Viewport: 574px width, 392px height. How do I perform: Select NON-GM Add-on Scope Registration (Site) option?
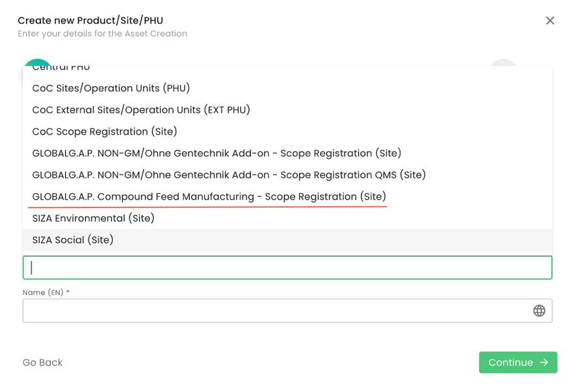pyautogui.click(x=216, y=153)
